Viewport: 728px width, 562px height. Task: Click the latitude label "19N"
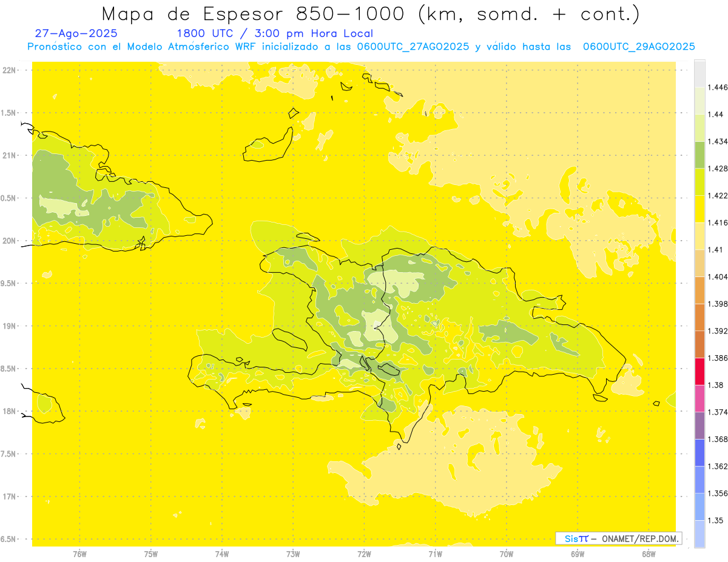[x=9, y=326]
